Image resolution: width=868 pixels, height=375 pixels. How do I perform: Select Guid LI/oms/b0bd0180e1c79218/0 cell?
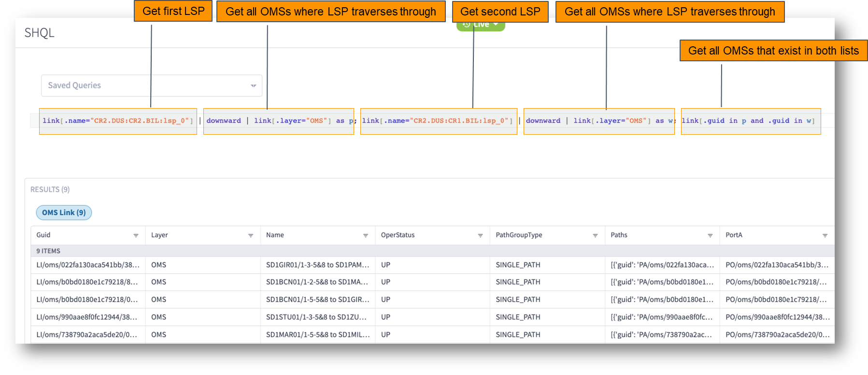(88, 300)
